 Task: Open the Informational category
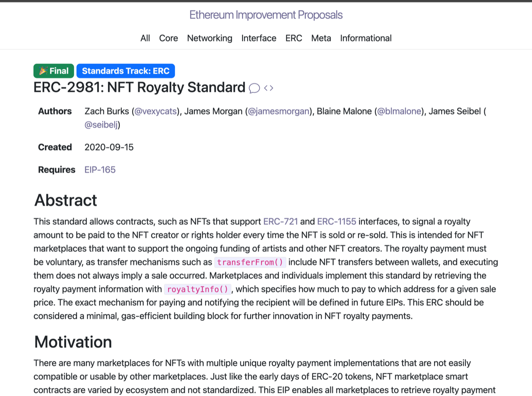(366, 38)
